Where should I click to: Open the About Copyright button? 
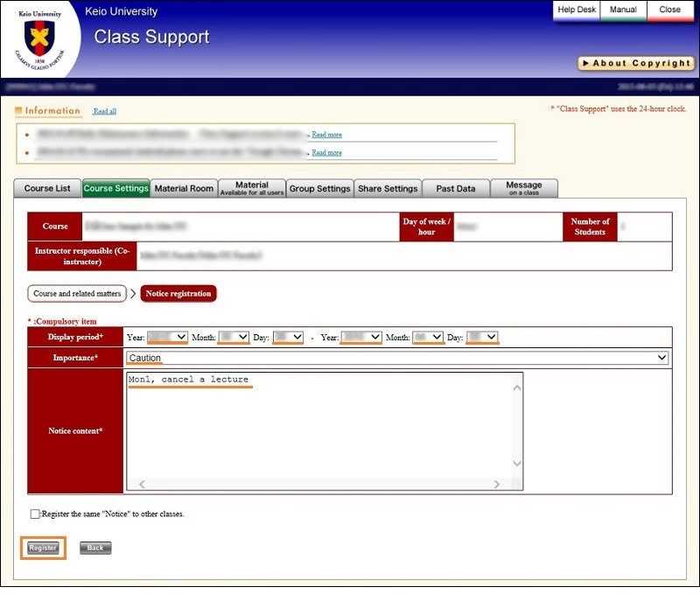pyautogui.click(x=636, y=63)
